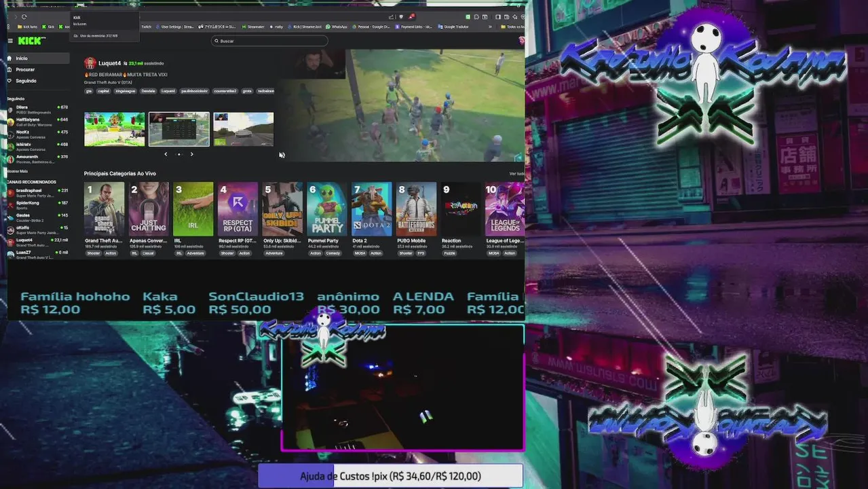Open Amouranth channel in sidebar
The width and height of the screenshot is (868, 489).
38,158
